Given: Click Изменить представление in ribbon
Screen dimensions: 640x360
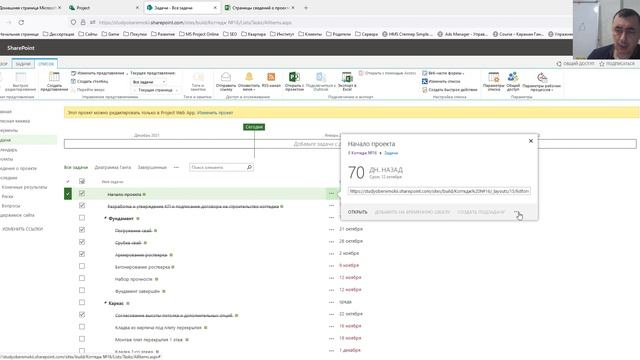Looking at the screenshot, I should pos(98,73).
